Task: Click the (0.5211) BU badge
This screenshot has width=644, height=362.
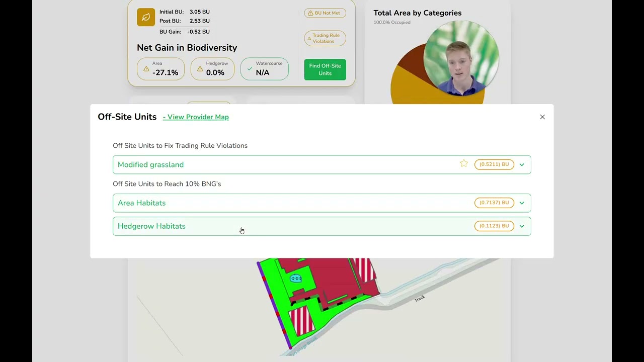Action: (494, 164)
